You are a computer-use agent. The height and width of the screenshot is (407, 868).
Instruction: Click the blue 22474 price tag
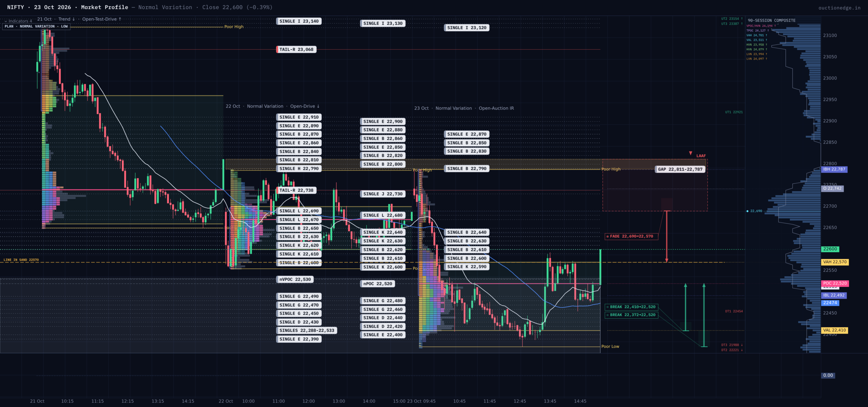830,303
